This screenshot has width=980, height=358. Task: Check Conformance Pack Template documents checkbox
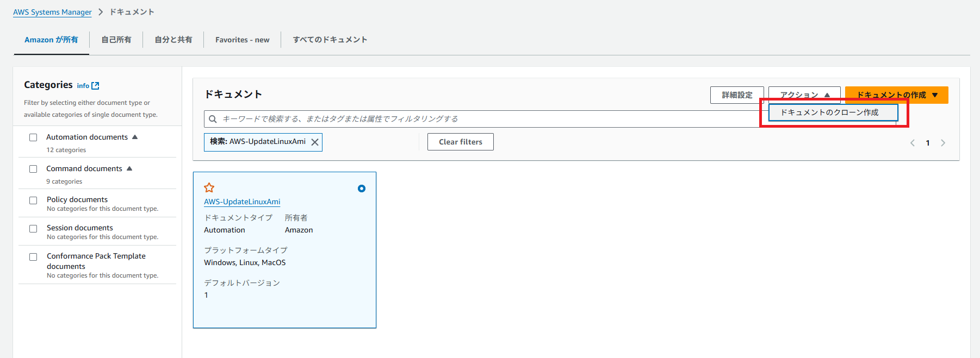pos(33,257)
